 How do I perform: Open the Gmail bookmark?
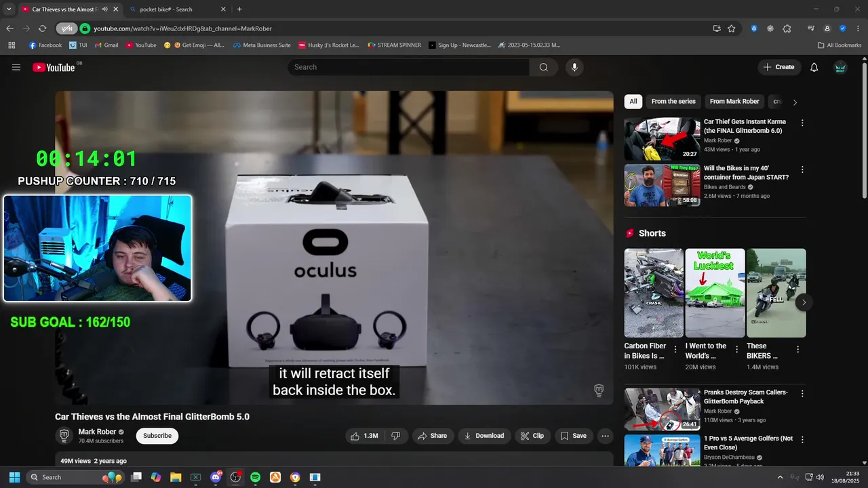click(106, 45)
